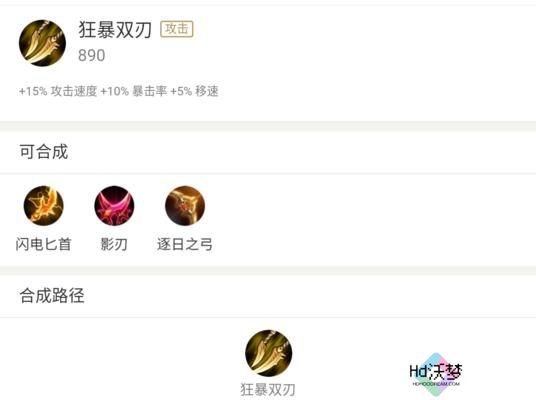Click the 闪电匕首 name label
This screenshot has height=400, width=536.
pos(43,244)
